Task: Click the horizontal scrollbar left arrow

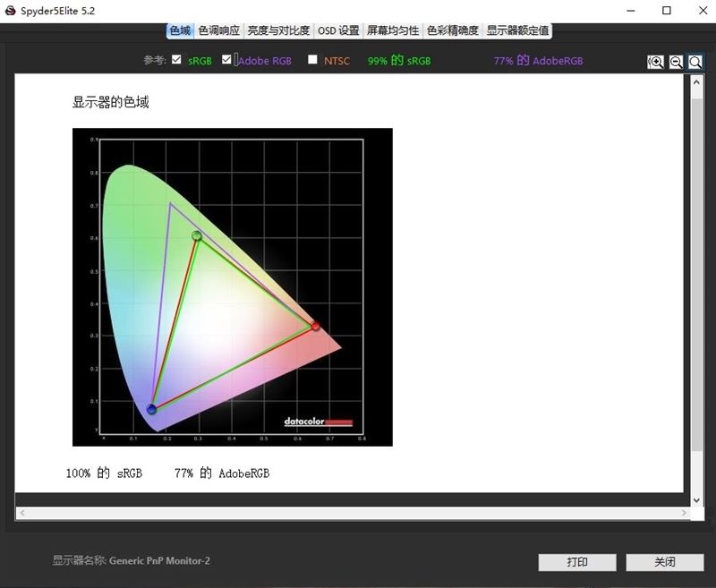Action: (21, 513)
